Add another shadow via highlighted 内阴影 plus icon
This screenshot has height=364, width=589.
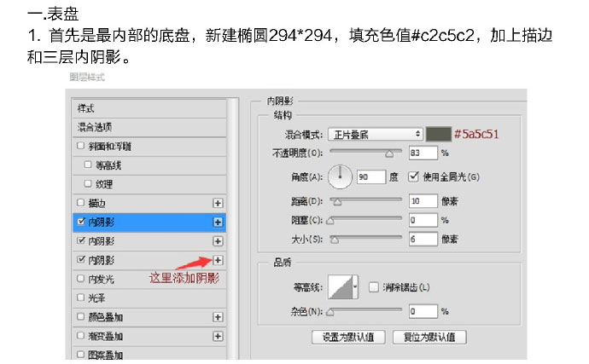[218, 222]
